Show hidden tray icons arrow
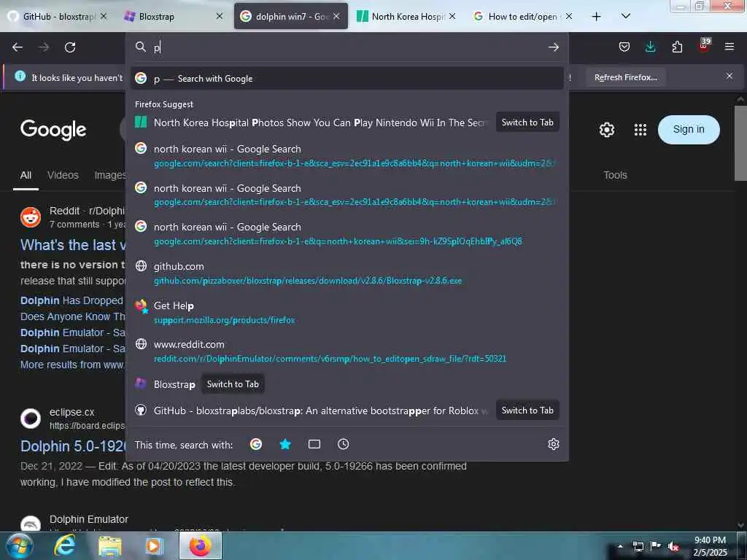The height and width of the screenshot is (560, 747). (620, 546)
